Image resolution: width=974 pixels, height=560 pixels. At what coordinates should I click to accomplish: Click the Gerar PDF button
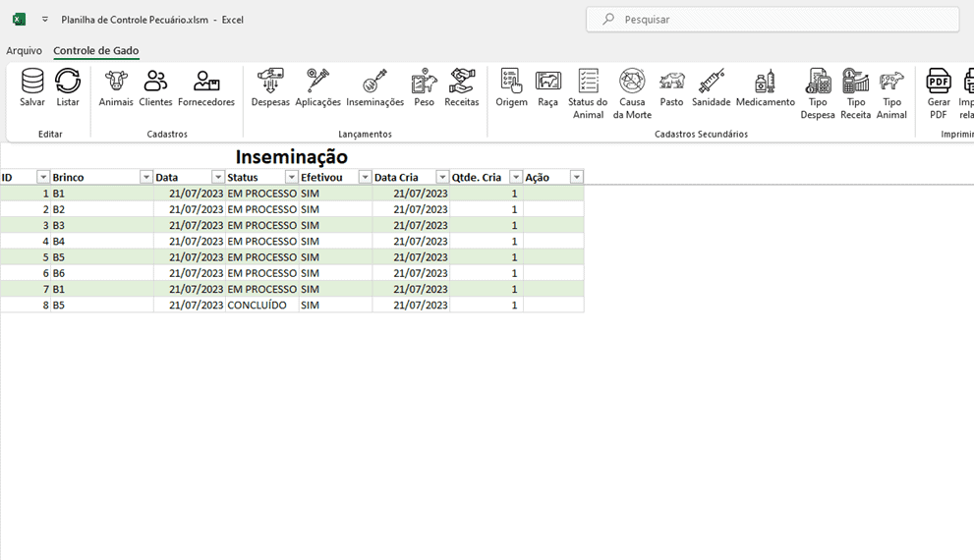click(x=939, y=82)
